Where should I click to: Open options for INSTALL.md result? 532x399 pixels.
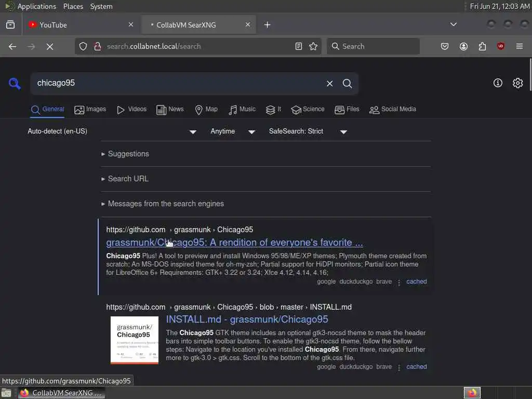399,367
